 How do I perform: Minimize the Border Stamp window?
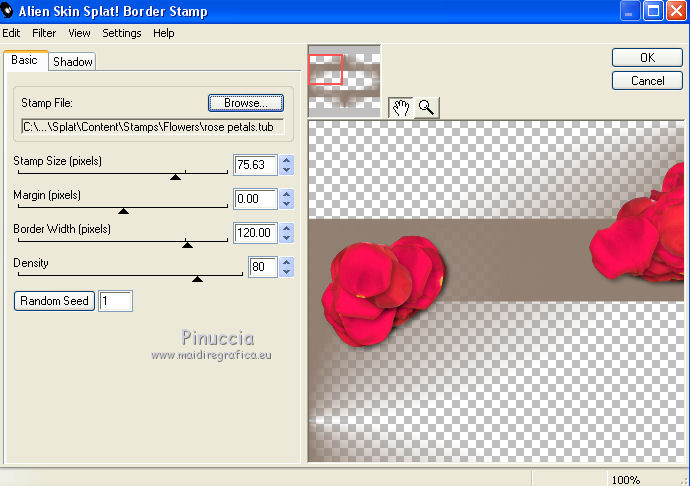tap(630, 11)
